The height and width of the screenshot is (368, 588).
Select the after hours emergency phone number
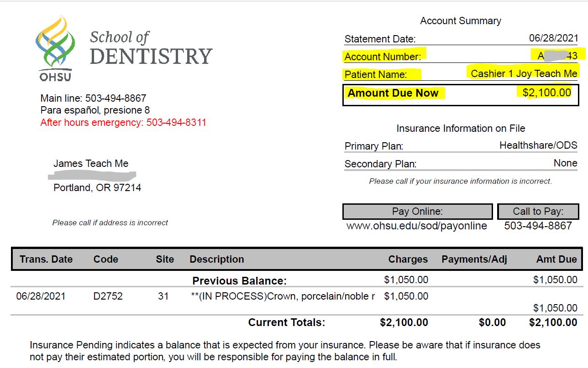click(x=176, y=123)
